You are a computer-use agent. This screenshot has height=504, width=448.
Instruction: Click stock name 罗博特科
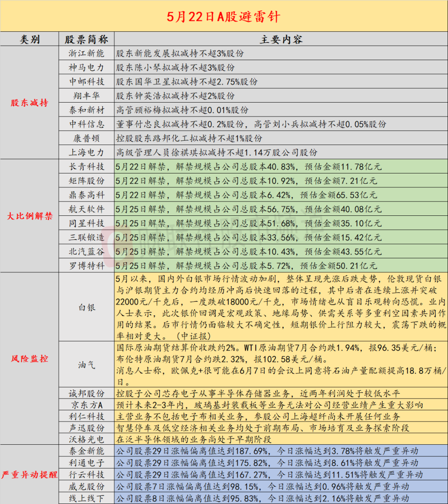click(x=86, y=265)
